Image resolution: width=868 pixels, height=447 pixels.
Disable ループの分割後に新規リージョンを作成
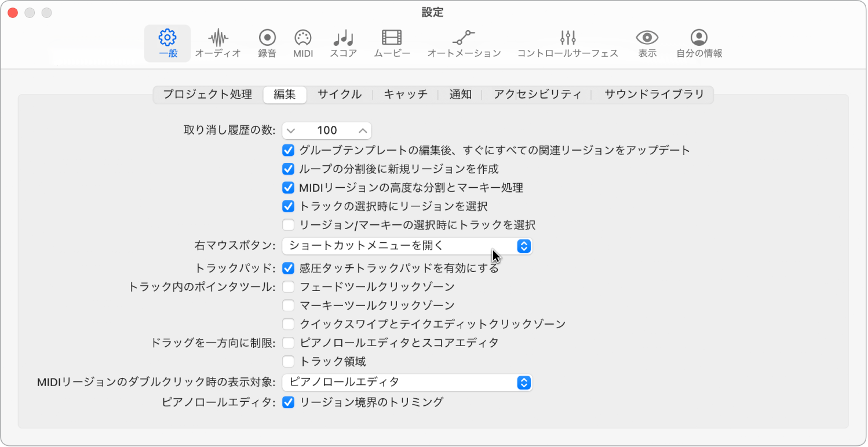[289, 168]
